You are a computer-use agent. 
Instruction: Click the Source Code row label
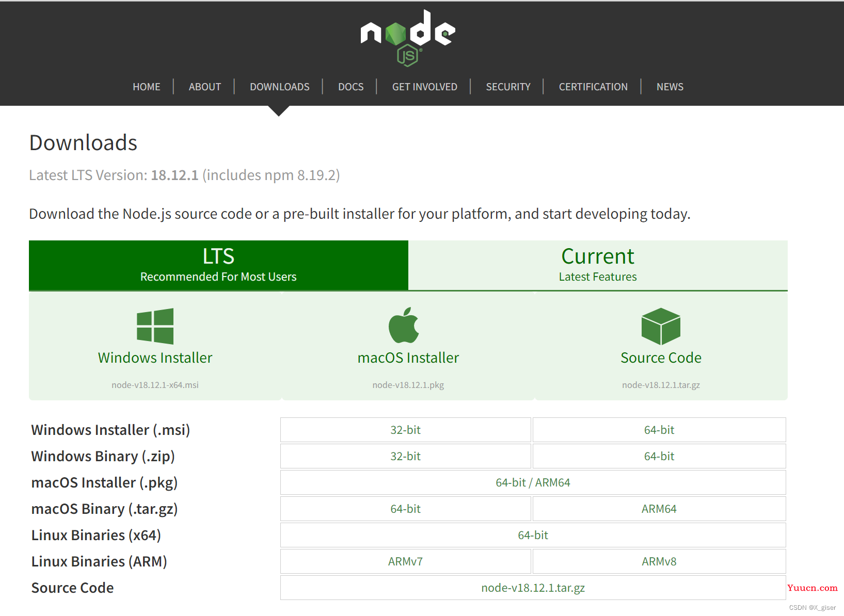(72, 588)
